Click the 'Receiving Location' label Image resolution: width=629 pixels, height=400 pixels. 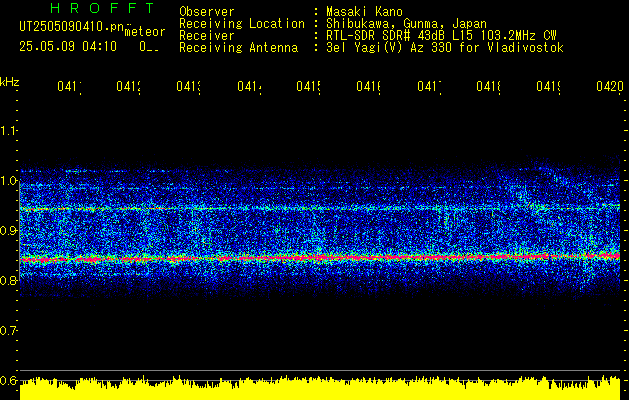point(242,24)
